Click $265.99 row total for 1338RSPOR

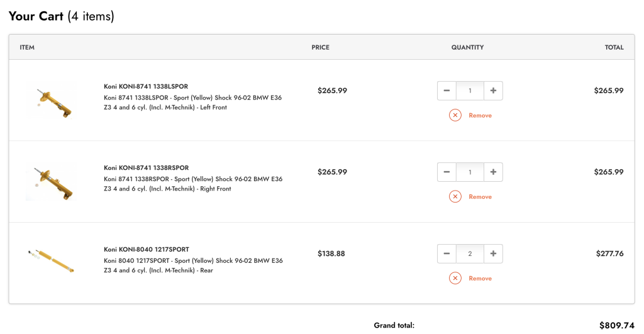point(609,172)
